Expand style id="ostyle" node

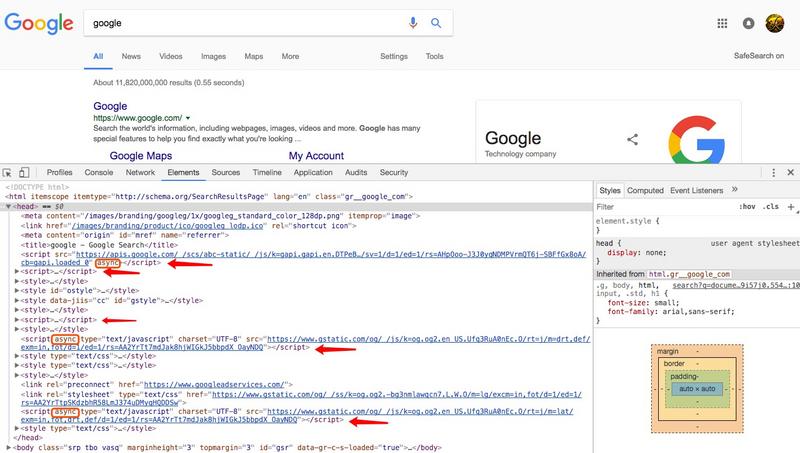pyautogui.click(x=17, y=291)
